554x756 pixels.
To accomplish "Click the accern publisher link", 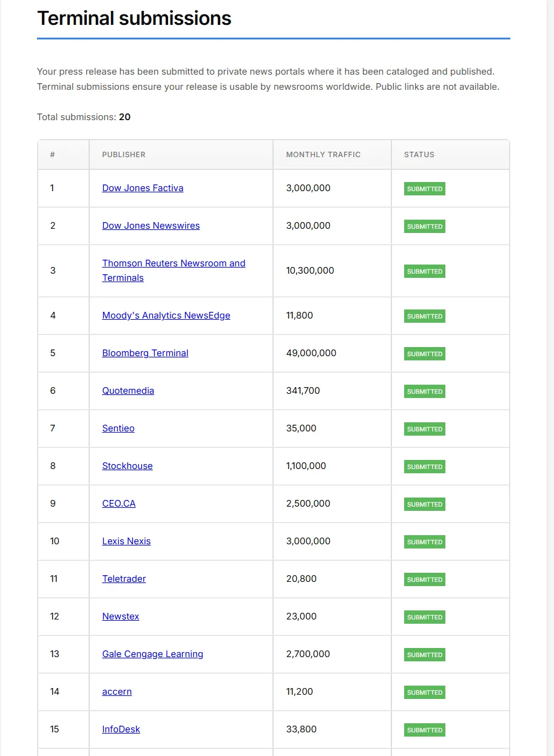I will click(x=117, y=692).
